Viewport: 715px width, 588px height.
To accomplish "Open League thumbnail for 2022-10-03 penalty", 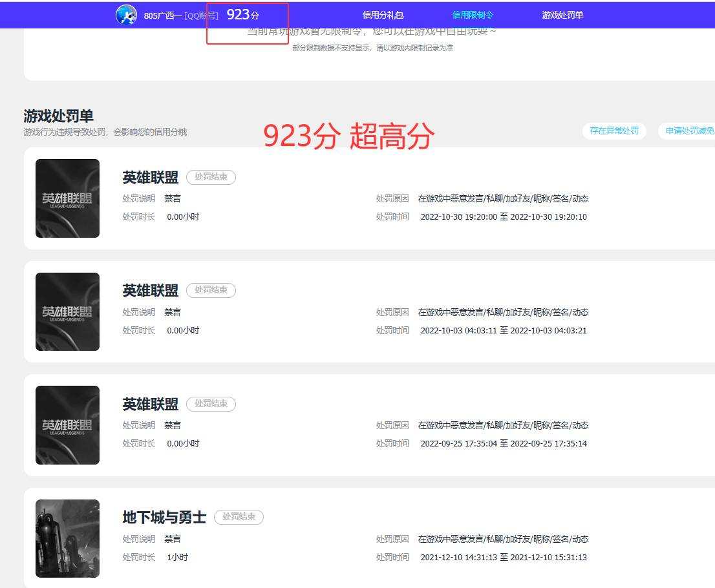I will 67,312.
